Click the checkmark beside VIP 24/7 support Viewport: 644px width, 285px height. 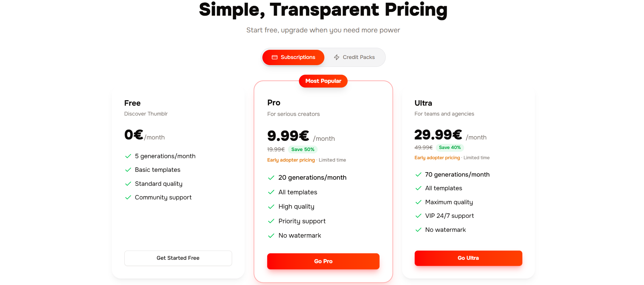[x=418, y=216]
